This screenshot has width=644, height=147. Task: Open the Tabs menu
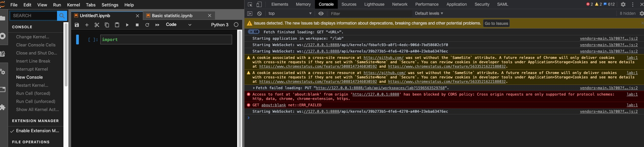coord(91,5)
